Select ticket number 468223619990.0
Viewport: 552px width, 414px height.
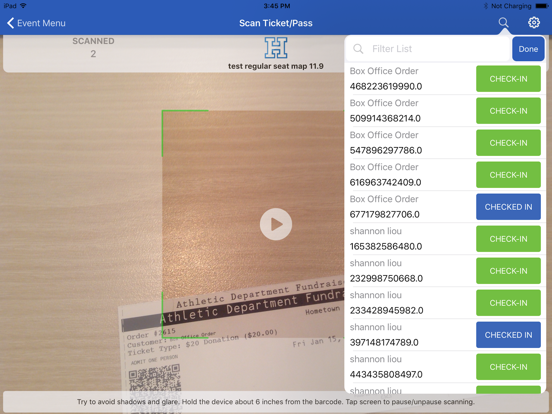coord(386,87)
